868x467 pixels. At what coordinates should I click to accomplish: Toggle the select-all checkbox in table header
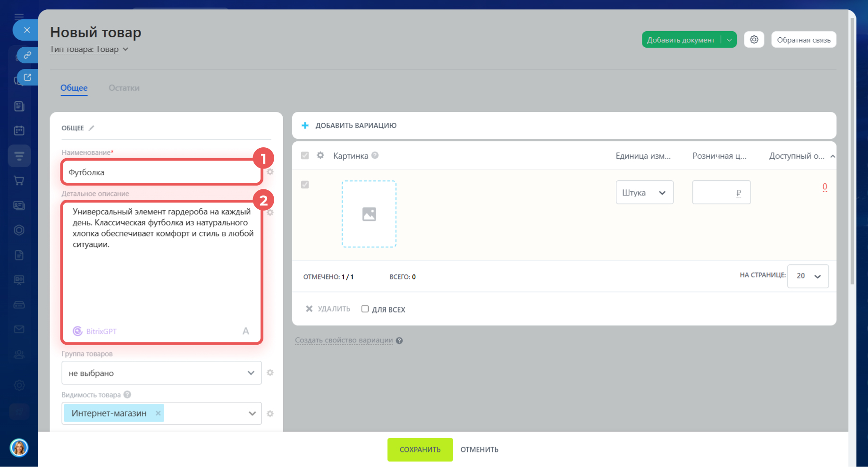(305, 155)
